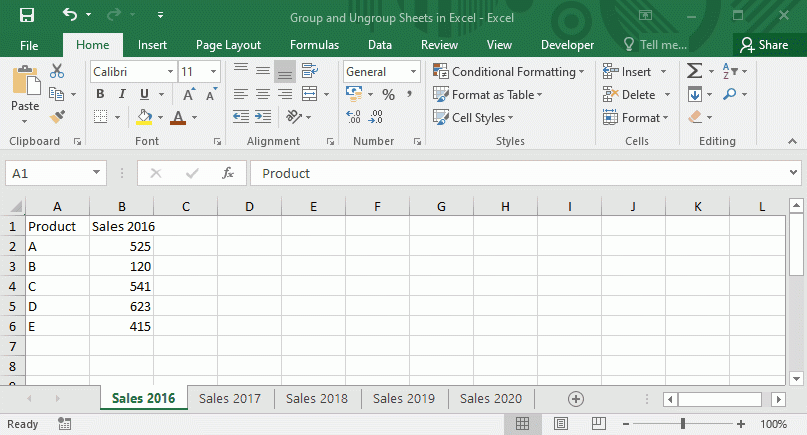Switch to the Sales 2018 sheet tab
The width and height of the screenshot is (807, 435).
click(x=317, y=398)
